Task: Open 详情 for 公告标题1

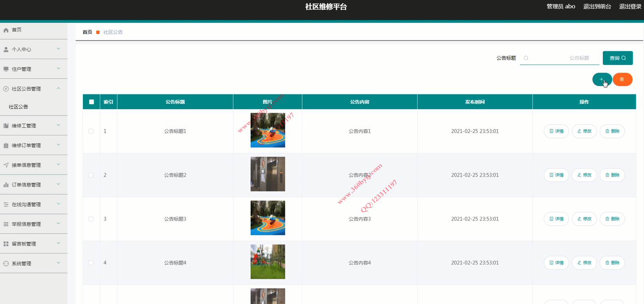Action: coord(556,131)
